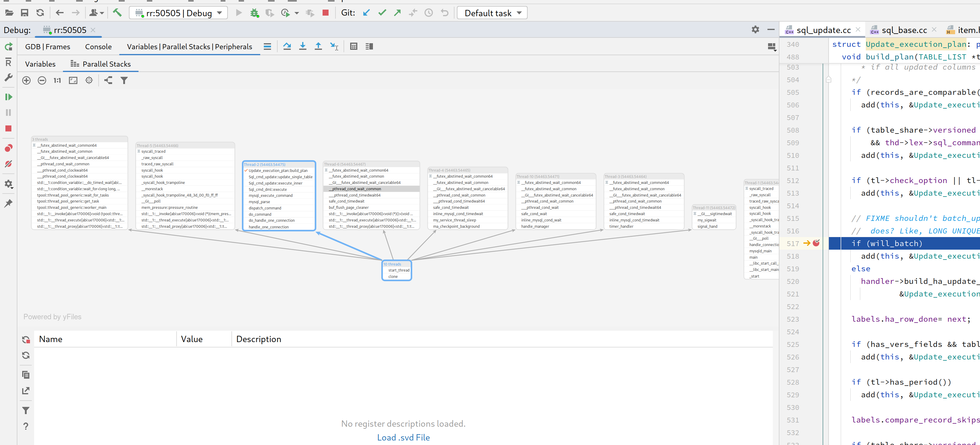The width and height of the screenshot is (980, 445).
Task: Click Git update project arrow
Action: (x=366, y=13)
